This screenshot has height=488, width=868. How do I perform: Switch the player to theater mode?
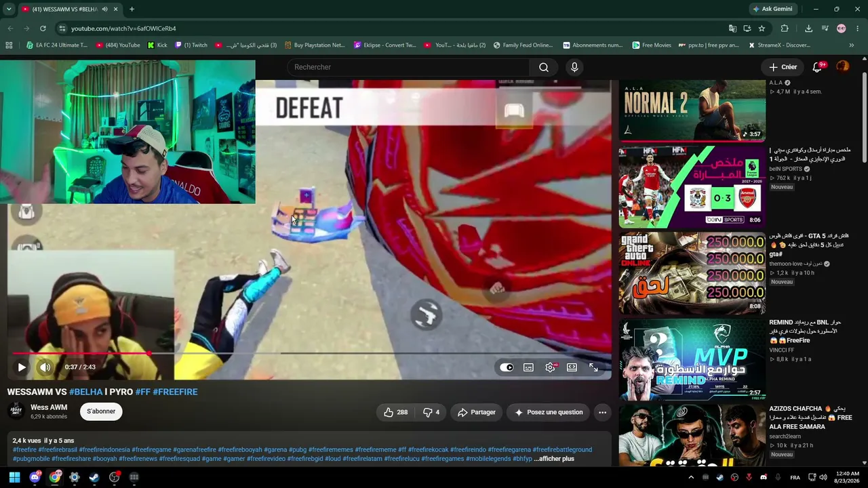(x=572, y=367)
